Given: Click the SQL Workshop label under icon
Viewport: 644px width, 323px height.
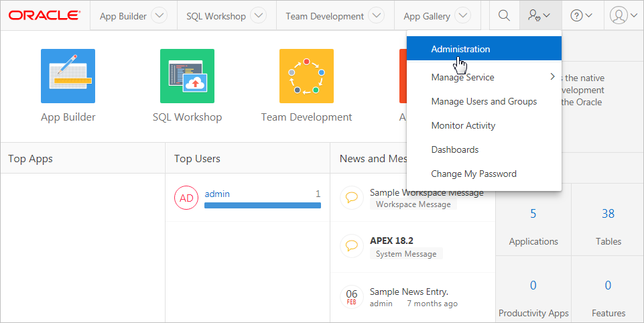Looking at the screenshot, I should [187, 117].
